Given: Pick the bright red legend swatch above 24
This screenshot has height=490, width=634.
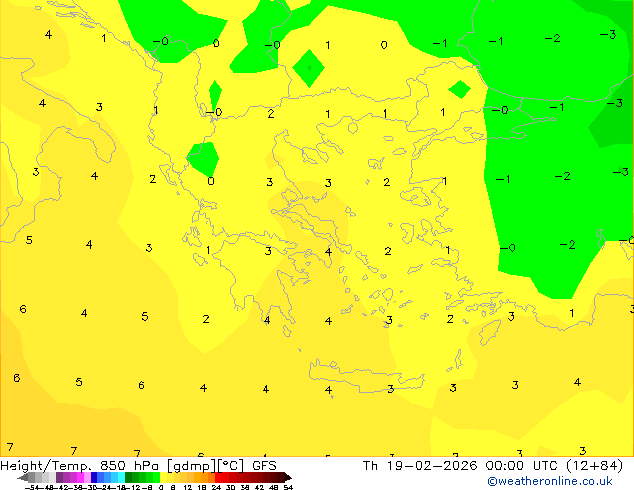Looking at the screenshot, I should coord(218,477).
